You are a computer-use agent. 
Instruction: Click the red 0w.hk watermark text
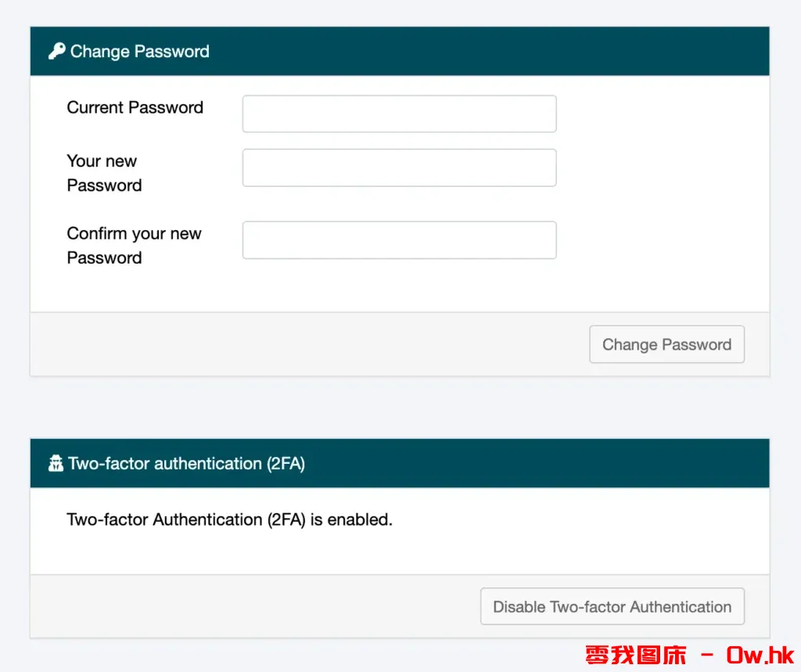point(760,655)
